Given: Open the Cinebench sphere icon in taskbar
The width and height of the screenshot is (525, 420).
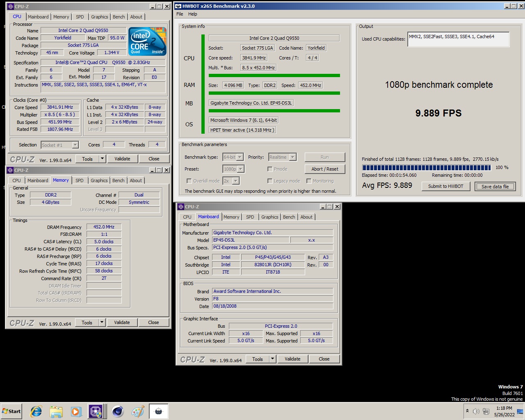Looking at the screenshot, I should pos(118,411).
